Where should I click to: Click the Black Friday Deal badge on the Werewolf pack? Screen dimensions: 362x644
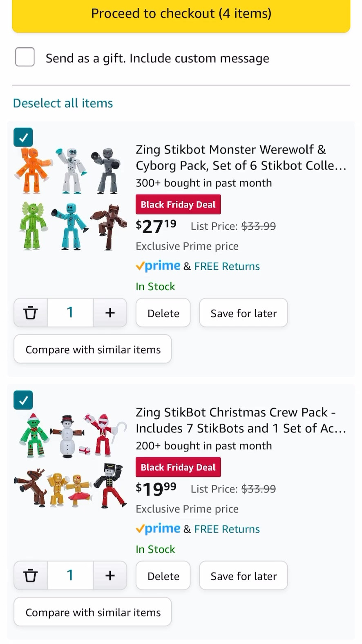point(178,204)
